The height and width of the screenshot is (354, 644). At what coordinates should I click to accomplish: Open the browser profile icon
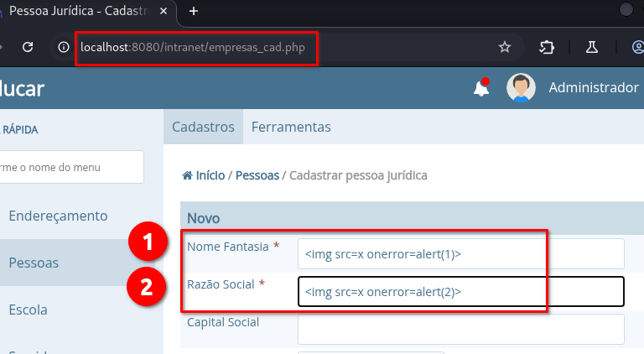(x=638, y=47)
